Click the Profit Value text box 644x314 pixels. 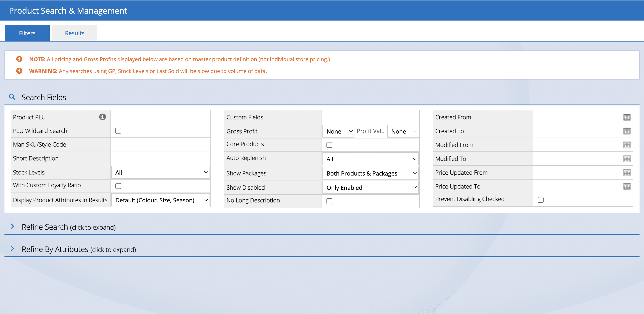[371, 131]
